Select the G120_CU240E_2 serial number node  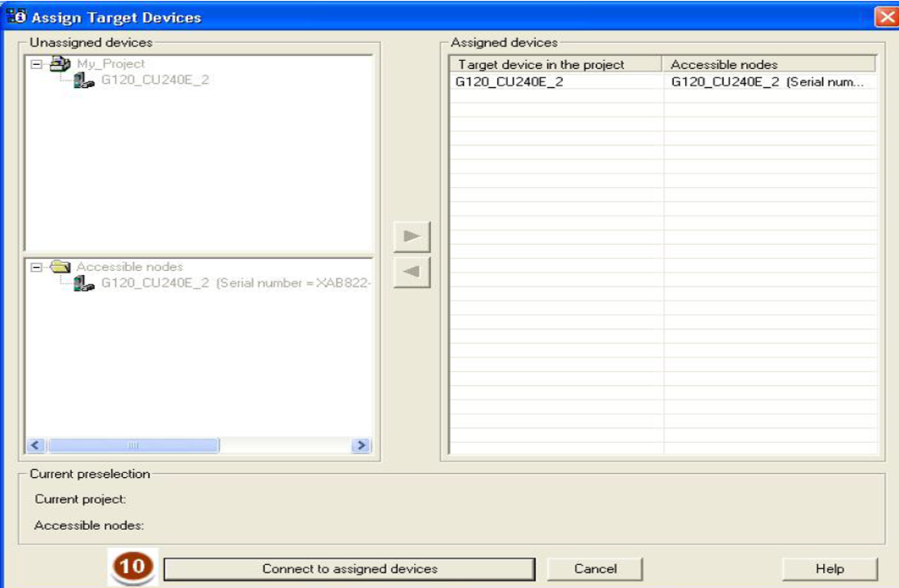(236, 283)
